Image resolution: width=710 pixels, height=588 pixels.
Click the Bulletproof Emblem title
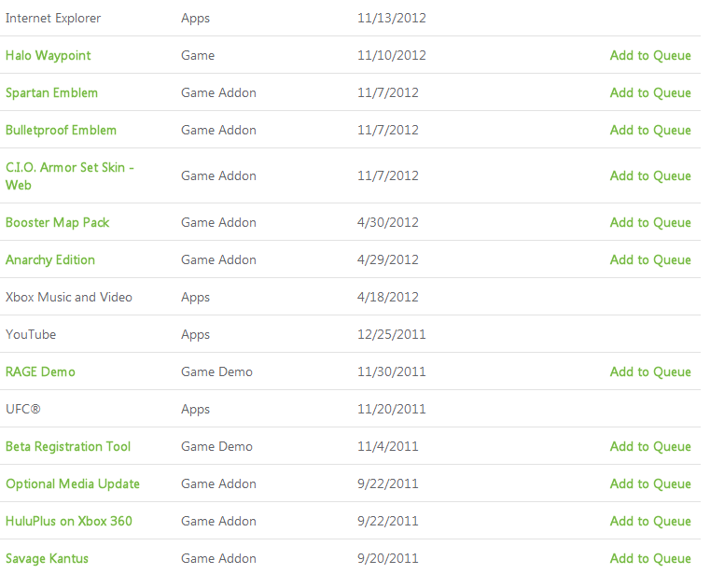(x=61, y=130)
